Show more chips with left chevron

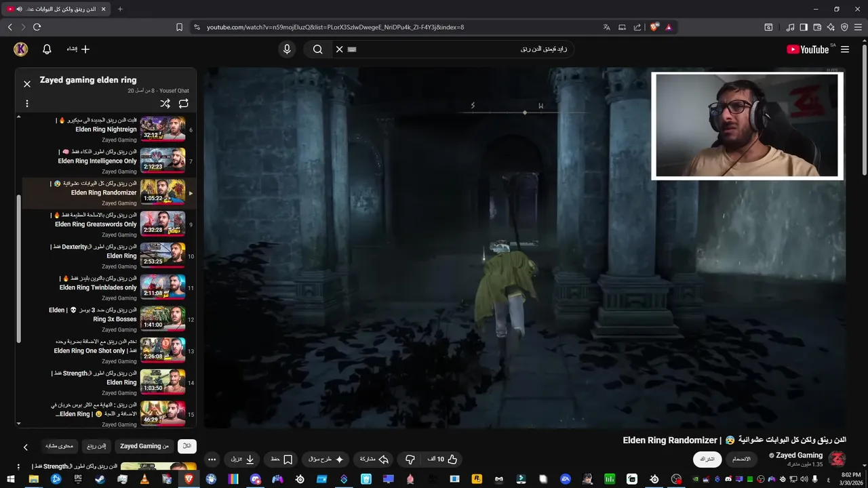tap(26, 447)
